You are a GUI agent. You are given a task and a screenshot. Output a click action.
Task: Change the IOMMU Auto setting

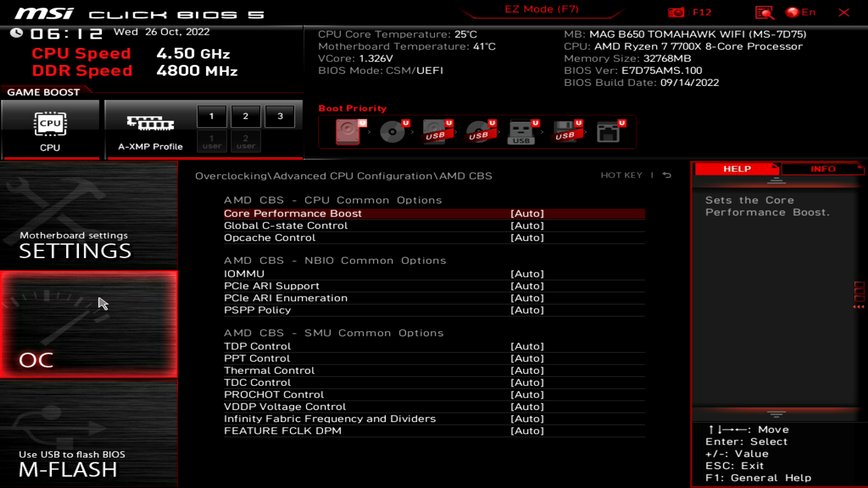527,273
